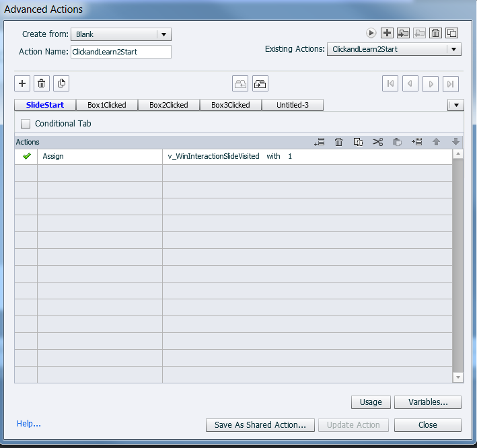The image size is (477, 448).
Task: Remove decision tab using trash icon below Action Name
Action: coord(42,83)
